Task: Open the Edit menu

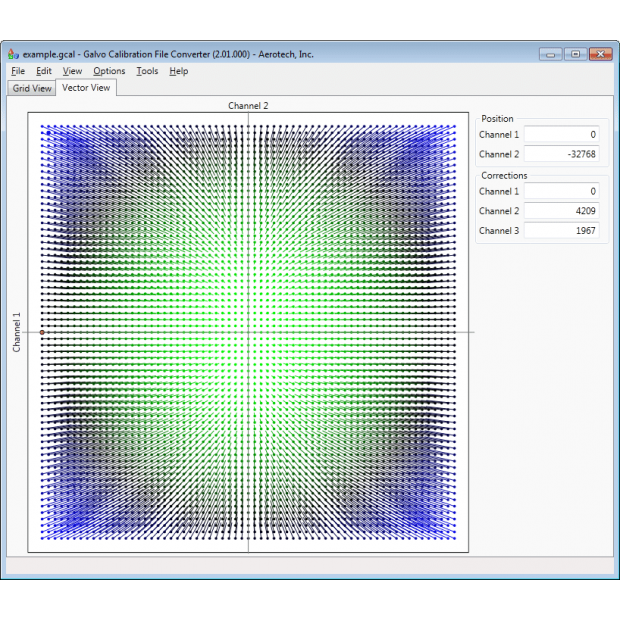Action: point(44,71)
